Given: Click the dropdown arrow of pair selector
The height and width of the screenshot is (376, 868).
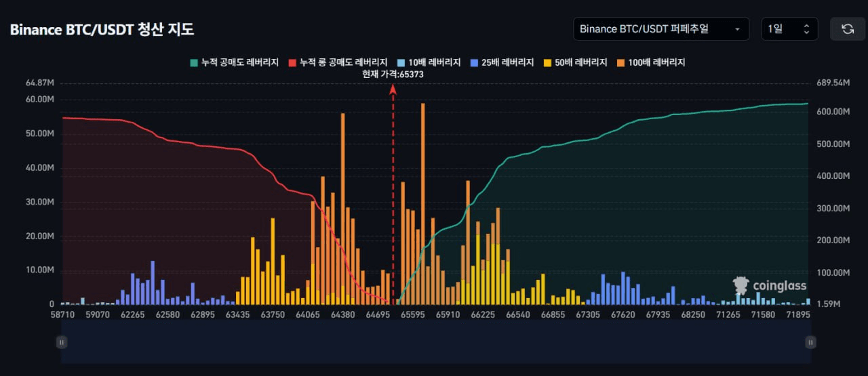Looking at the screenshot, I should point(737,29).
